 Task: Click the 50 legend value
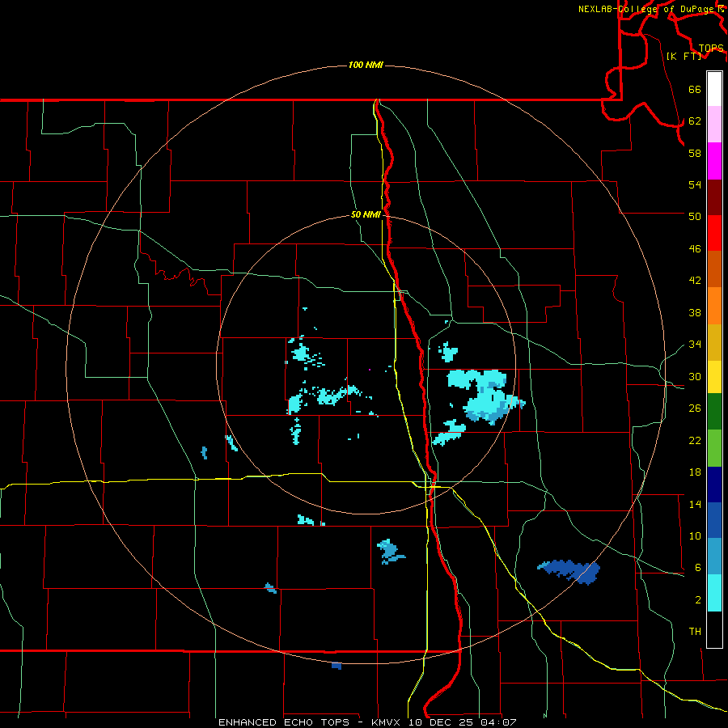pyautogui.click(x=695, y=216)
